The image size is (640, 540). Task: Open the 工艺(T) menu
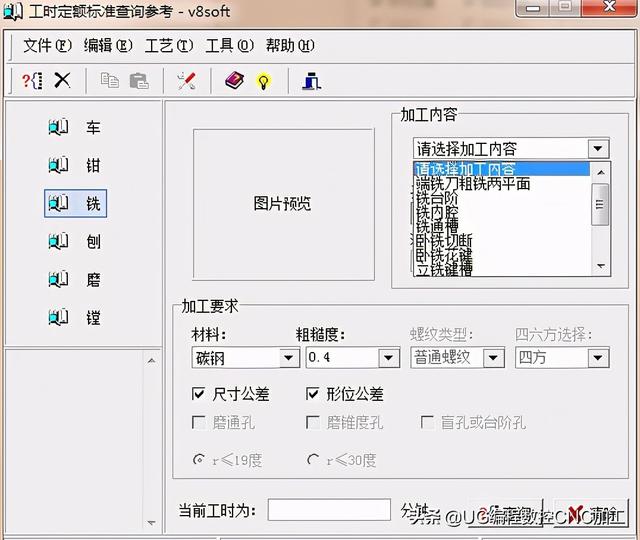169,45
